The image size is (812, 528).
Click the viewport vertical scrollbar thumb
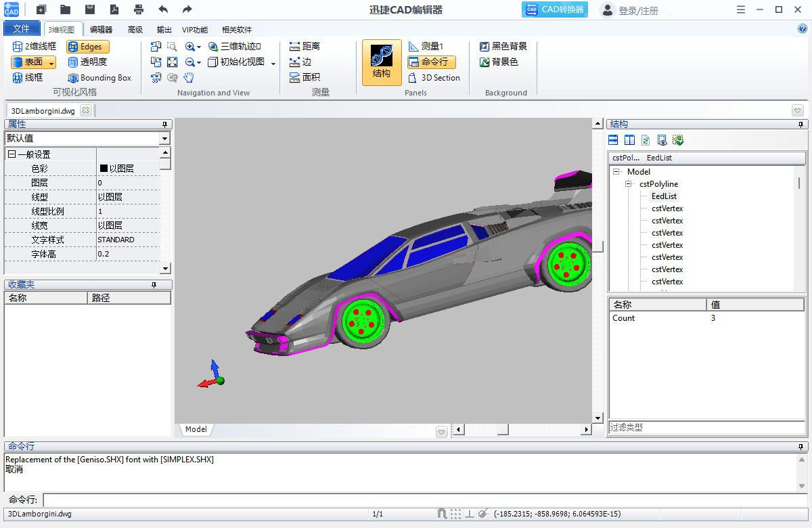(598, 246)
